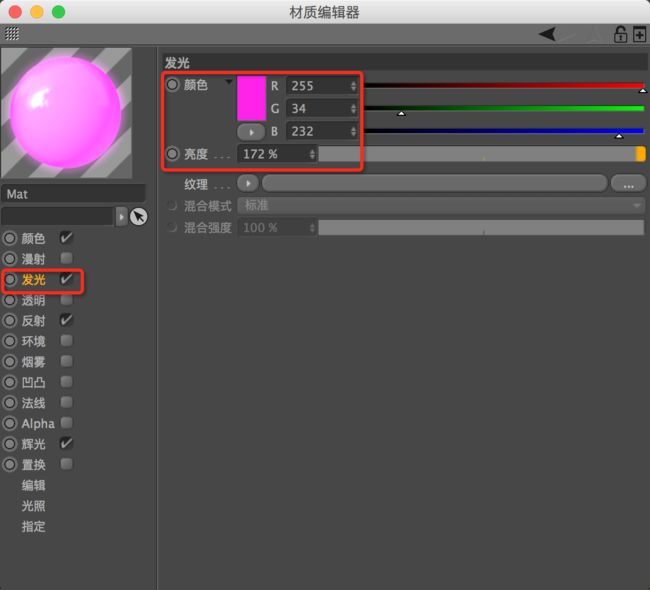Select the 辉光 channel label
This screenshot has width=650, height=590.
[34, 444]
